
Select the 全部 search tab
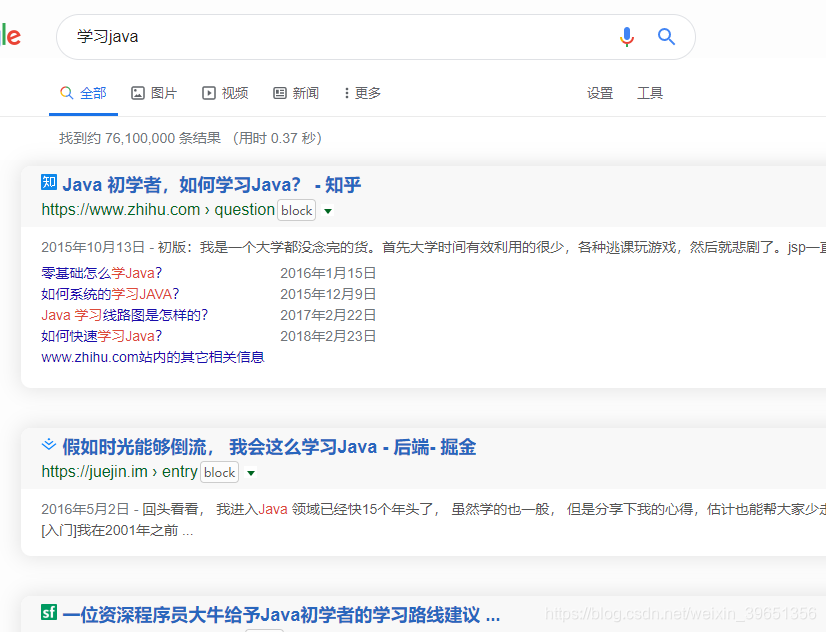pyautogui.click(x=83, y=93)
